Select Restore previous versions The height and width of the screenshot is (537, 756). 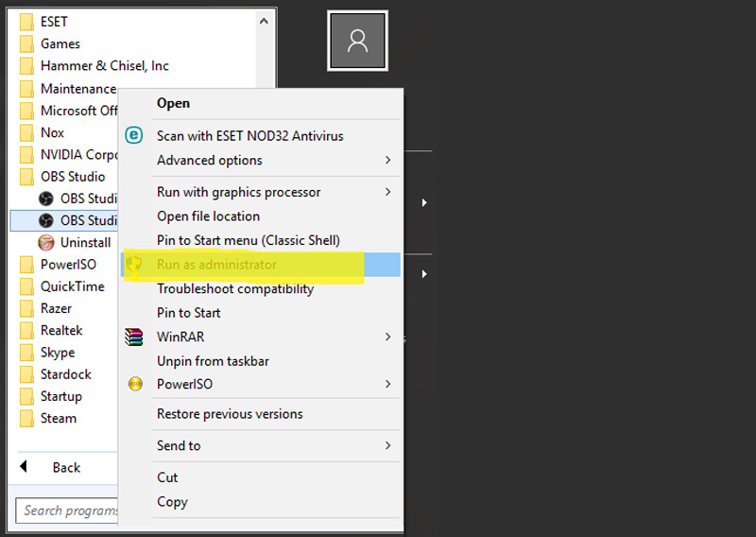pos(230,413)
